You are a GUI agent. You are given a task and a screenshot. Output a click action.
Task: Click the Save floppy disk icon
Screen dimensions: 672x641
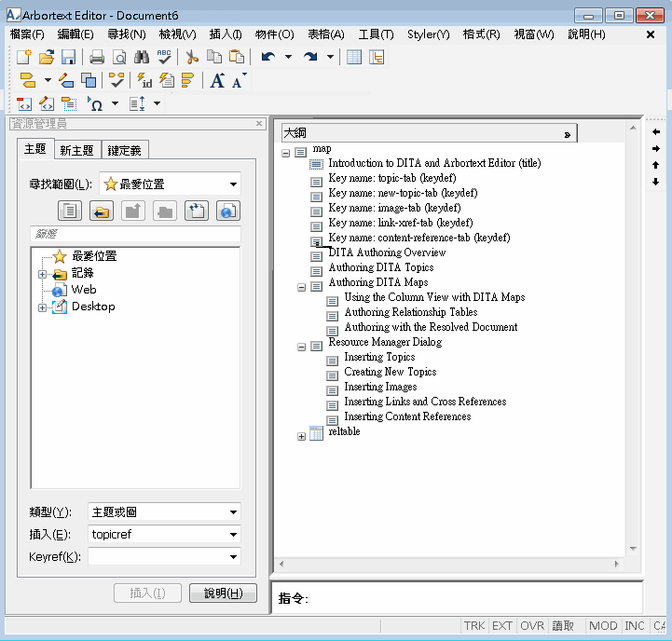tap(69, 57)
